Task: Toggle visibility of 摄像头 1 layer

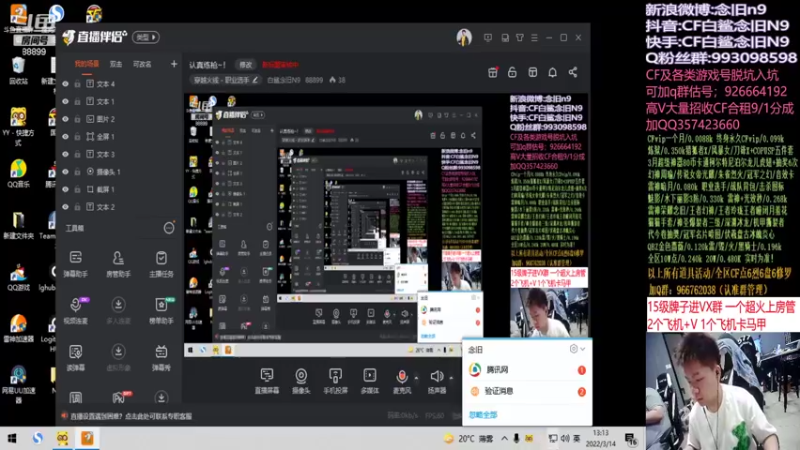Action: point(65,172)
